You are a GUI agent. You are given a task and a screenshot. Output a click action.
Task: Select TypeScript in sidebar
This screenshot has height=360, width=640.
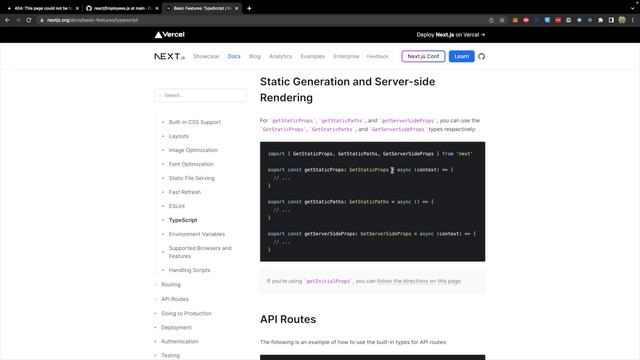(183, 220)
